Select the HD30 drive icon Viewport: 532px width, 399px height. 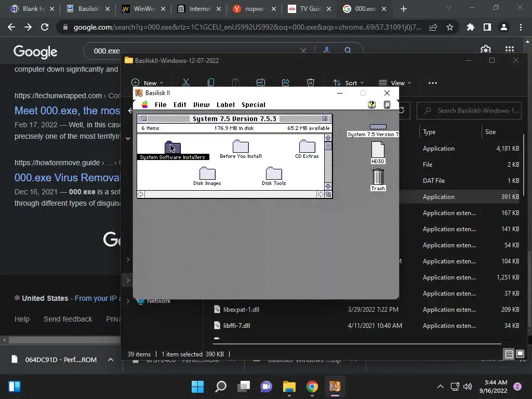378,153
